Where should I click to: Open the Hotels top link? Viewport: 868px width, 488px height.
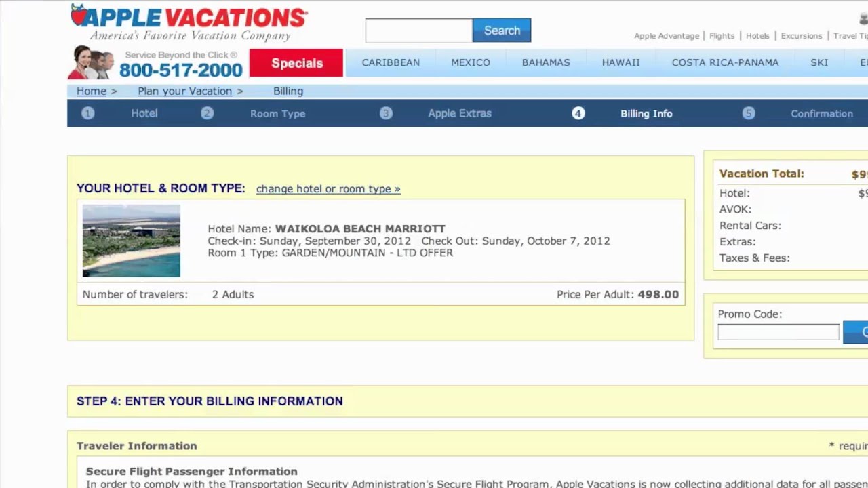click(x=757, y=36)
